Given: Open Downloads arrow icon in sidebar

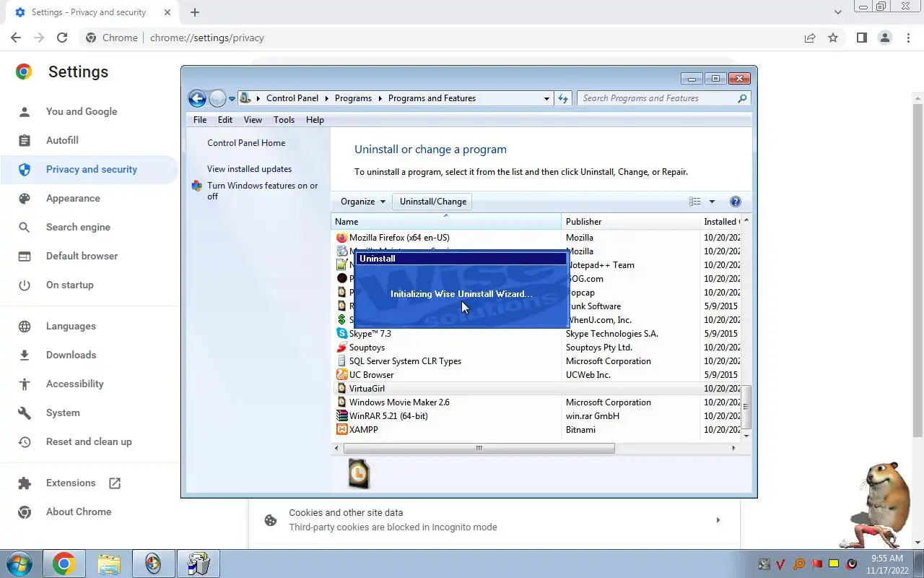Looking at the screenshot, I should coord(25,355).
